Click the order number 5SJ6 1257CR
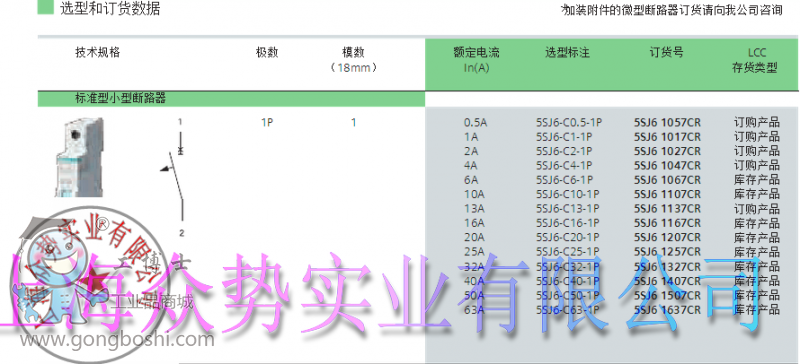Screen dimensions: 800x364 point(667,252)
